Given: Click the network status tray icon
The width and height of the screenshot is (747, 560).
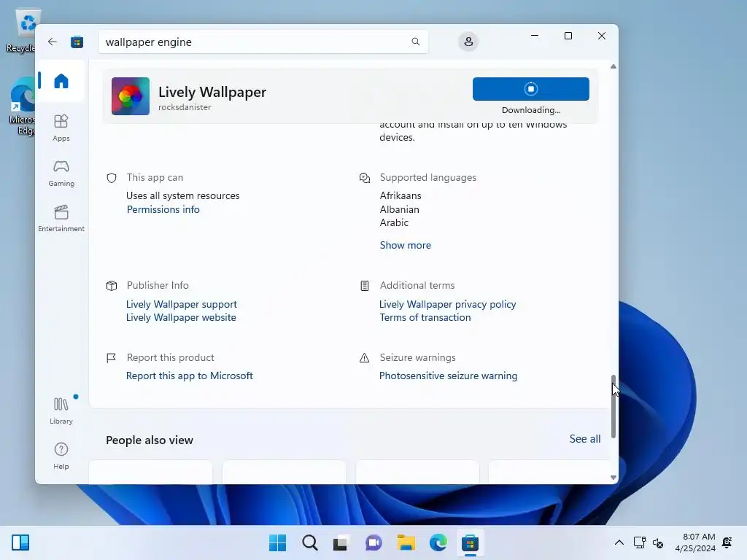Looking at the screenshot, I should [639, 542].
